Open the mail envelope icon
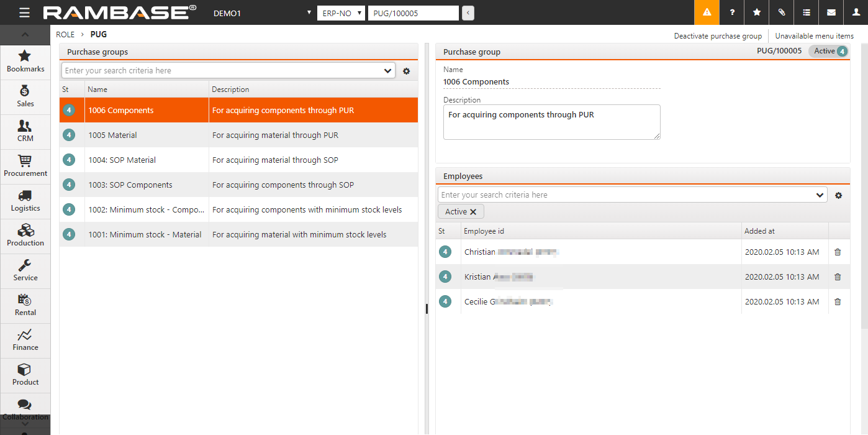 (831, 12)
